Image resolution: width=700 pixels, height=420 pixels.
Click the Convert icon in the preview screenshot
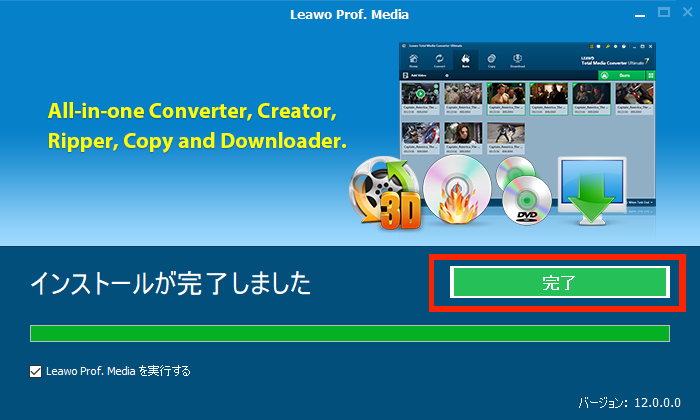click(x=440, y=60)
